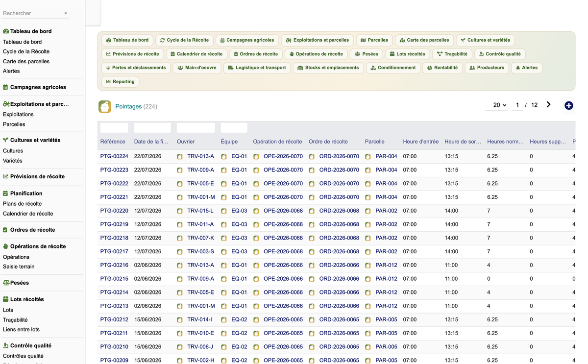Click worker icon beside TRV-014-I
Viewport: 588px width, 364px height.
[180, 319]
